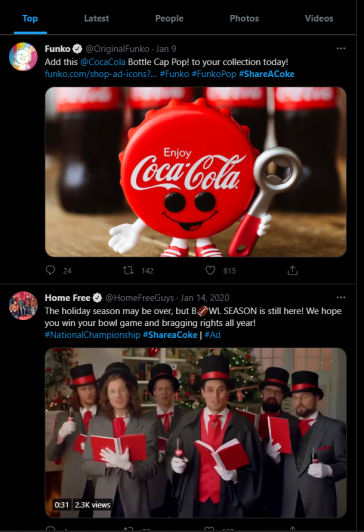Screen dimensions: 364x532
Task: Click the @CocaCola mention
Action: click(x=103, y=62)
